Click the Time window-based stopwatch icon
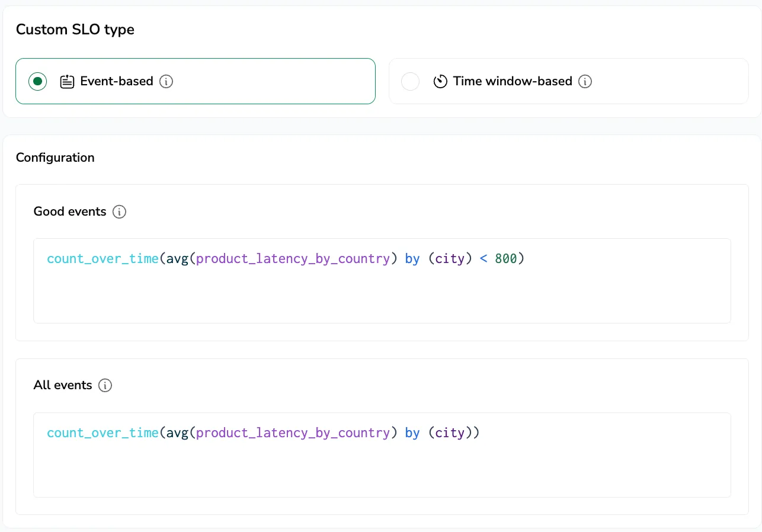 440,81
